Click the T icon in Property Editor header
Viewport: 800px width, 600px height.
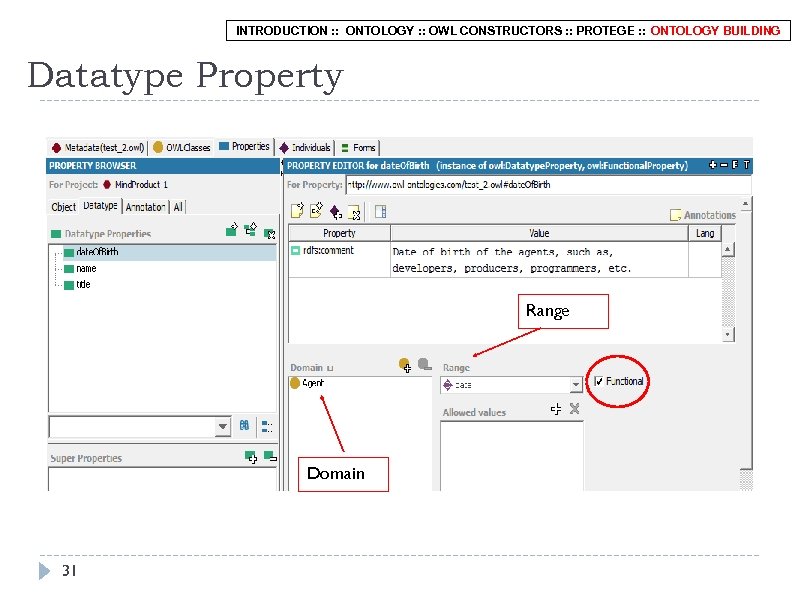tap(746, 165)
